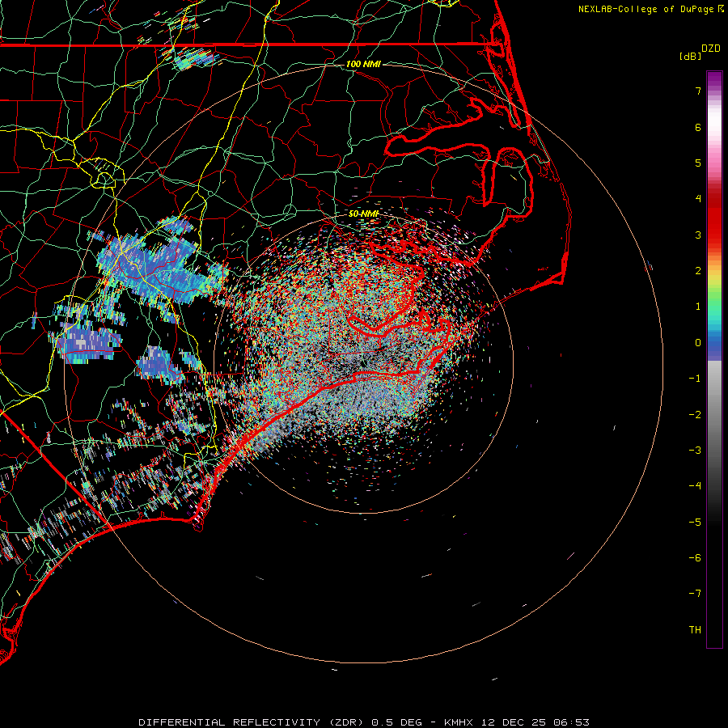The height and width of the screenshot is (728, 728).
Task: Click the 0 value on color scale
Action: [x=698, y=343]
